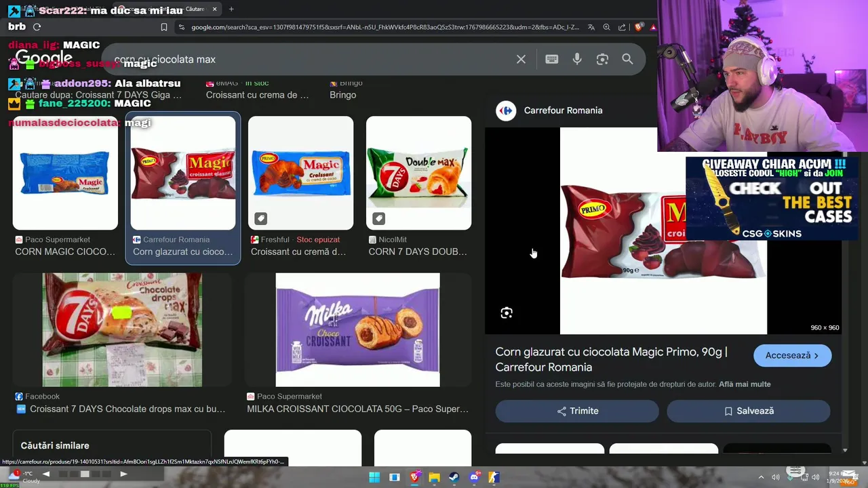Open the on-screen keyboard input tool
Viewport: 868px width, 488px height.
pos(551,60)
